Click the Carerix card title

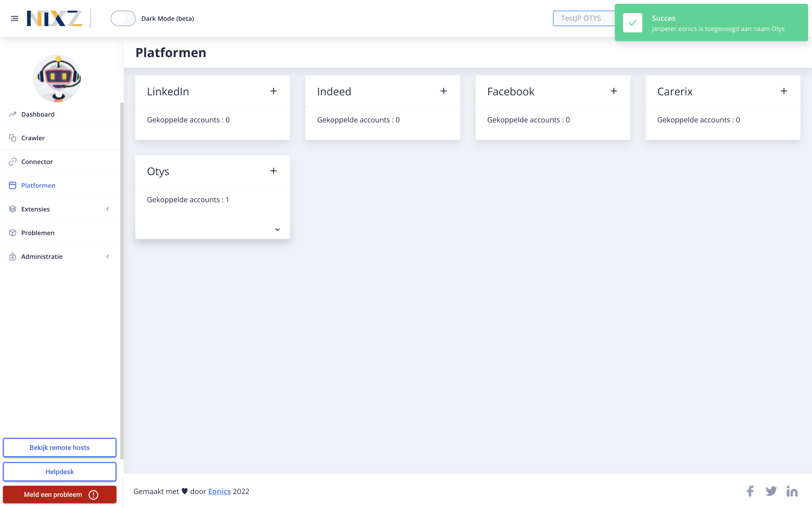(675, 91)
